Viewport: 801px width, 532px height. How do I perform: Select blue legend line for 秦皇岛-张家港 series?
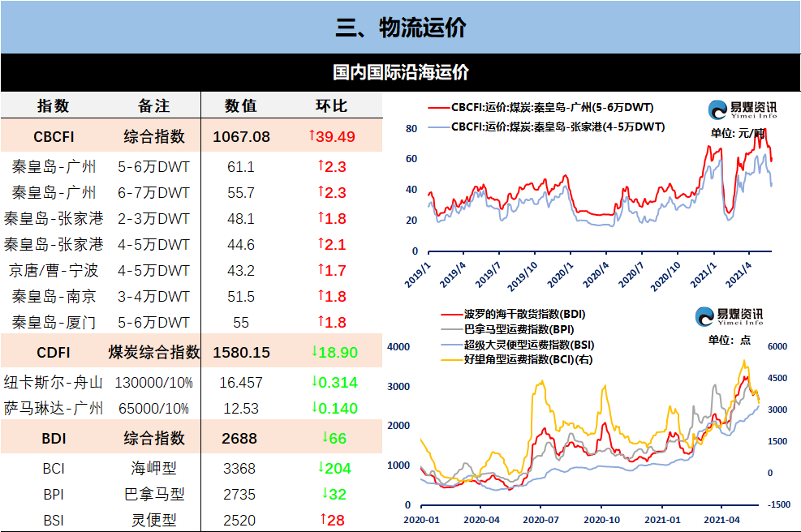pos(438,127)
